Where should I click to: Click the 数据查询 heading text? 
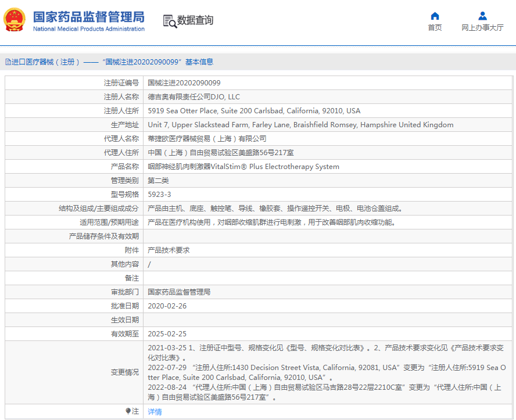pos(195,20)
